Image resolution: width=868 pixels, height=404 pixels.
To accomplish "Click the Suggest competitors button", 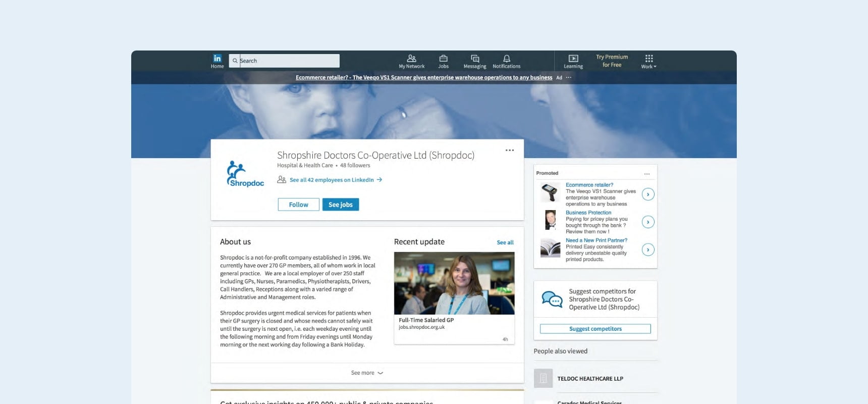I will tap(595, 329).
